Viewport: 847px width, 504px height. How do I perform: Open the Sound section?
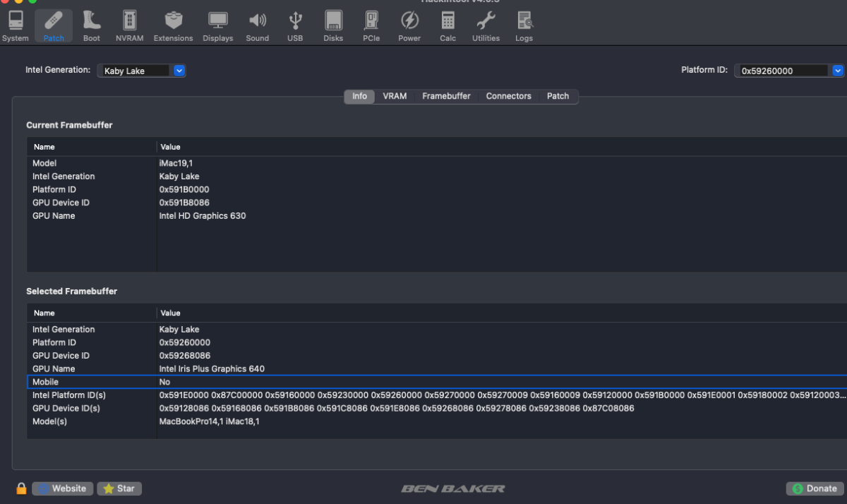point(258,26)
